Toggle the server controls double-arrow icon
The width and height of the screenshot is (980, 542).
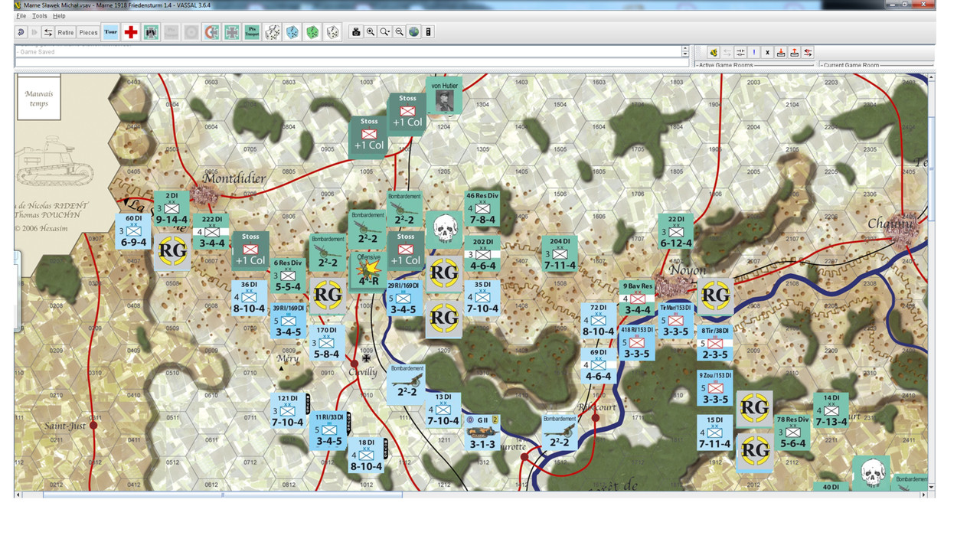click(x=48, y=32)
